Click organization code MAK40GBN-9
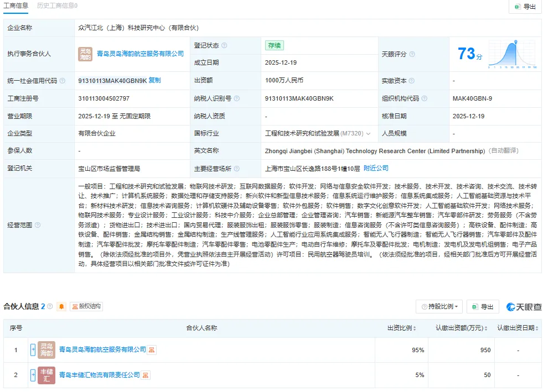The image size is (543, 392). pos(472,98)
